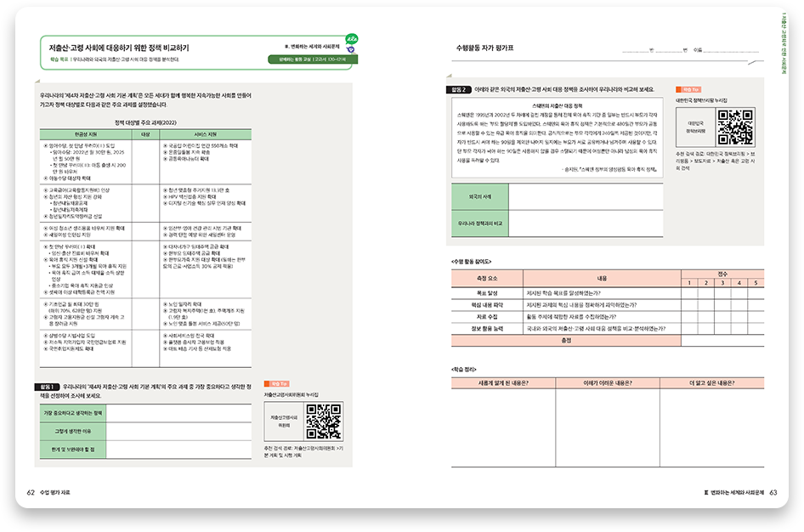This screenshot has height=532, width=804.
Task: Click the '가장 중요하다고 생각하는 정책' row label
Action: point(73,413)
